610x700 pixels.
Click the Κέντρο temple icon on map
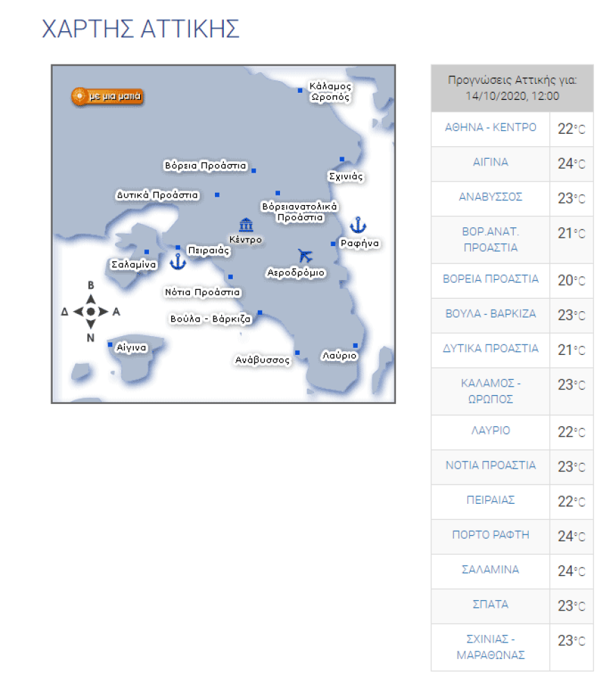click(x=246, y=225)
